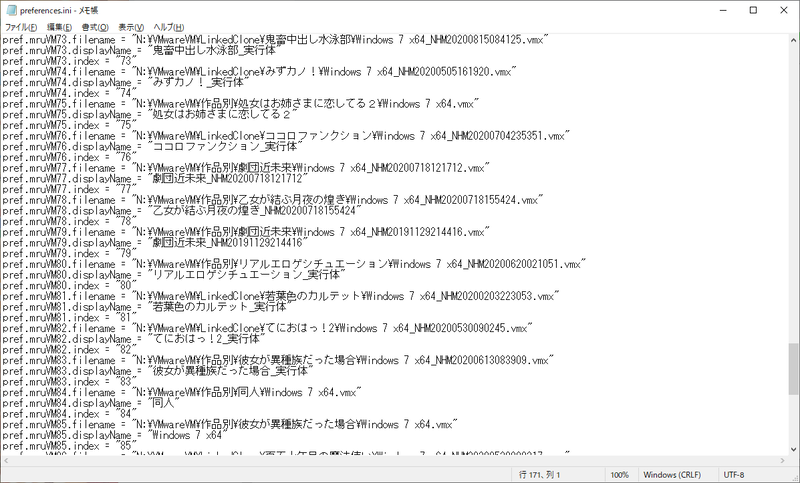Click the vertical scrollbar up arrow
This screenshot has height=483, width=800.
tap(793, 40)
